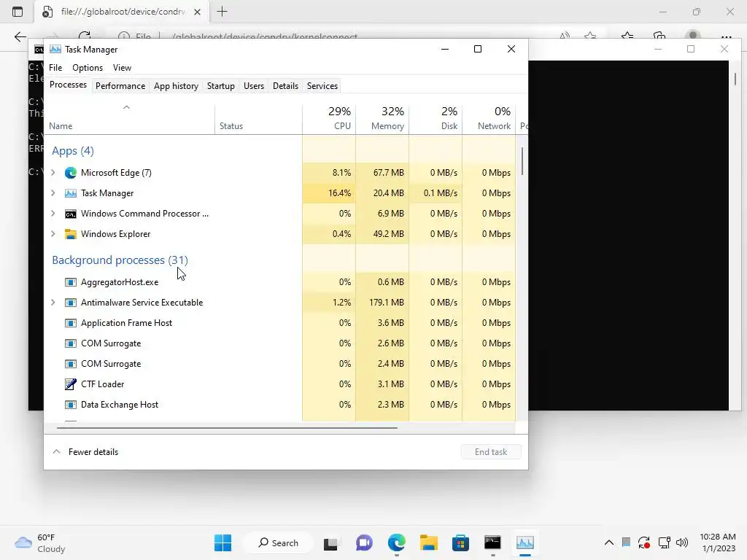This screenshot has width=747, height=560.
Task: Switch to the Services tab
Action: tap(322, 86)
